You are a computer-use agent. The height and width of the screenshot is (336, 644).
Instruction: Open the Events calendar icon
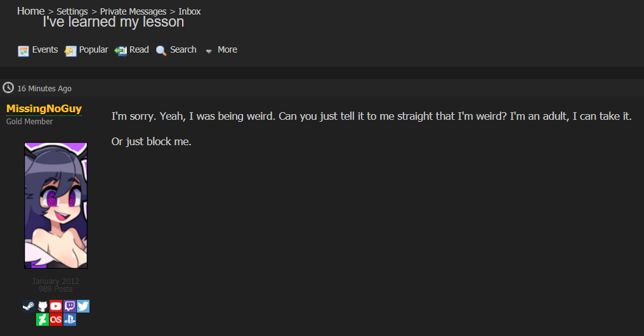(23, 51)
